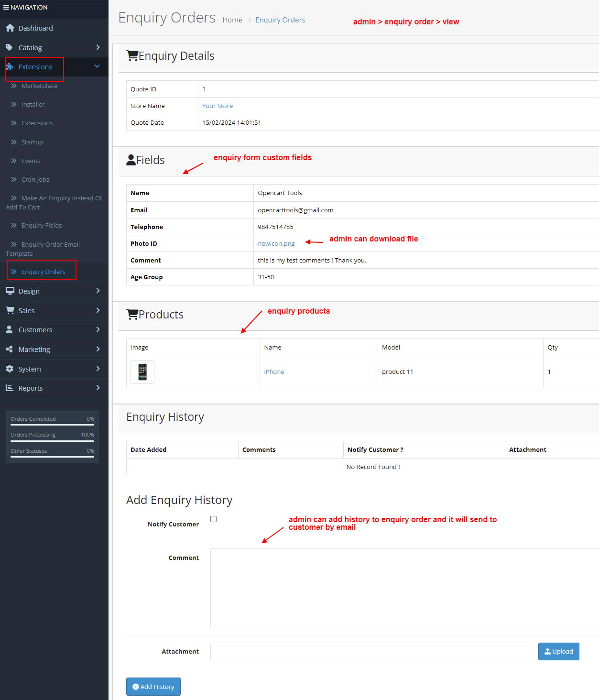The height and width of the screenshot is (700, 599).
Task: Enable the Notify Customer checkbox
Action: pyautogui.click(x=214, y=519)
